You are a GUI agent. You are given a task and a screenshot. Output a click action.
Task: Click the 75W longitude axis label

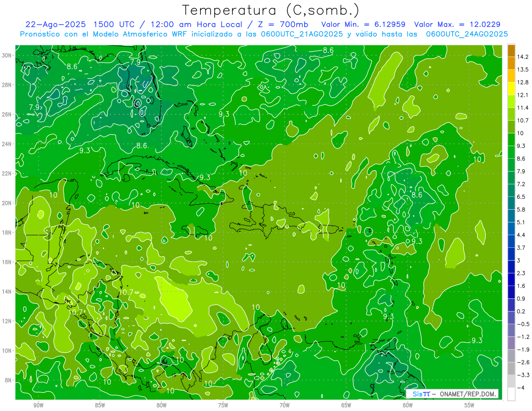pyautogui.click(x=223, y=405)
